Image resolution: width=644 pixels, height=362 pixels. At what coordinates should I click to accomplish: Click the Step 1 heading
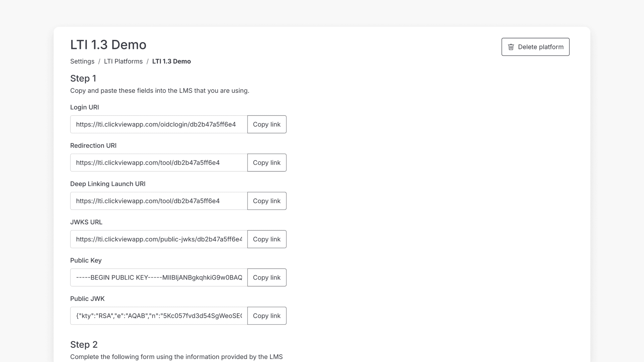pyautogui.click(x=83, y=78)
